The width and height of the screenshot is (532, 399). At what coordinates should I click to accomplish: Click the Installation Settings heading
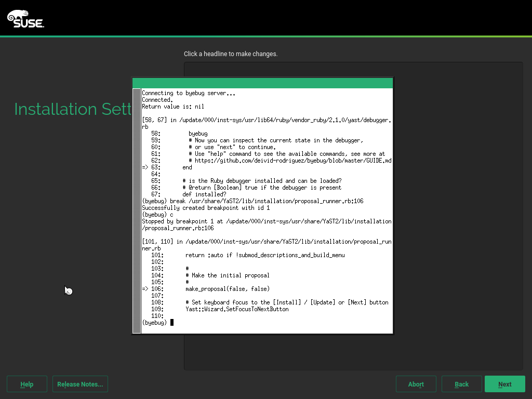[x=73, y=109]
